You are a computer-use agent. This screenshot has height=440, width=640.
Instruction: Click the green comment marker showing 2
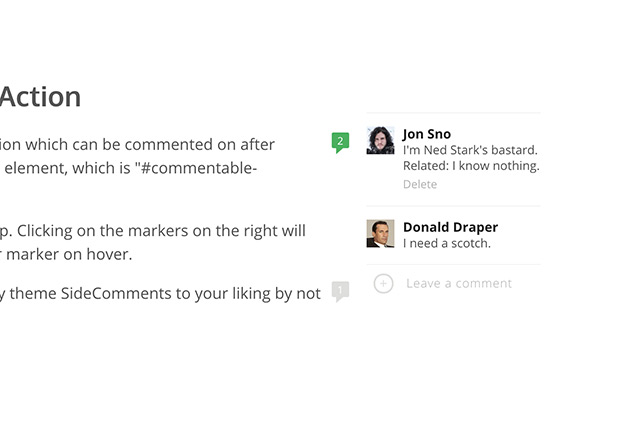340,142
